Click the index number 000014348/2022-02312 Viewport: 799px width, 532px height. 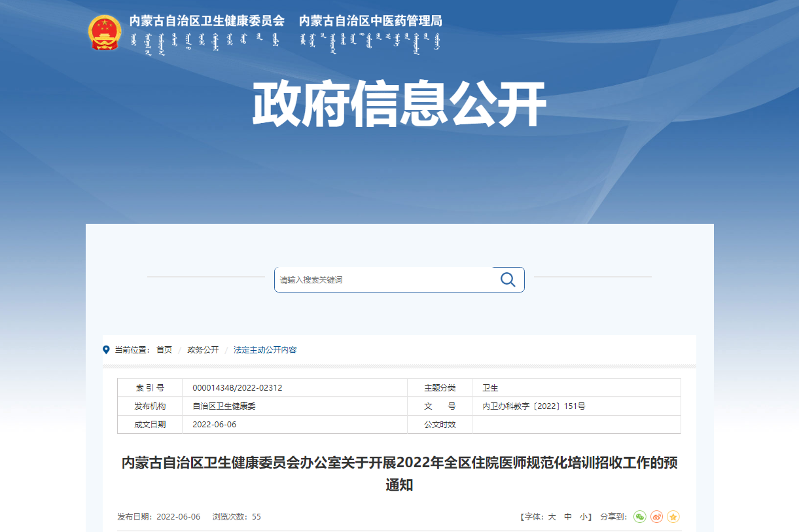pos(238,388)
